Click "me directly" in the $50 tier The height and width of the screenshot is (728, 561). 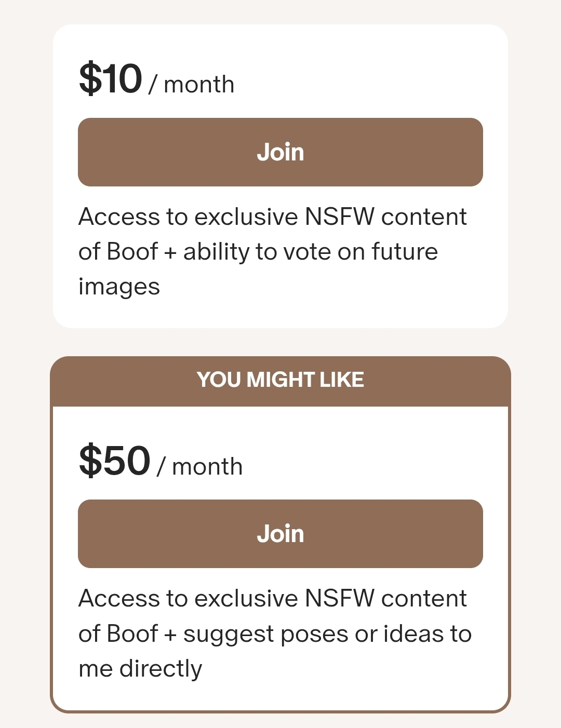[140, 669]
